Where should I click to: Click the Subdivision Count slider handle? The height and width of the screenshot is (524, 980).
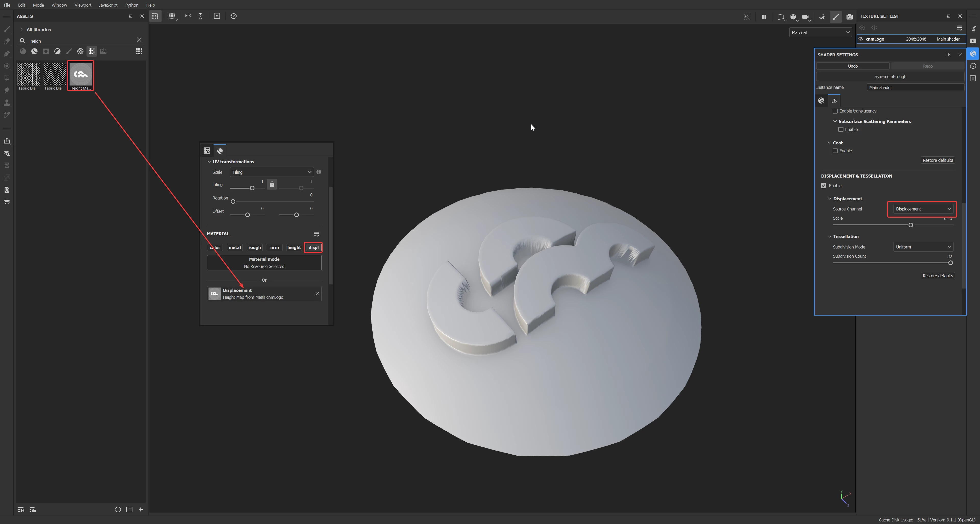[x=950, y=263]
